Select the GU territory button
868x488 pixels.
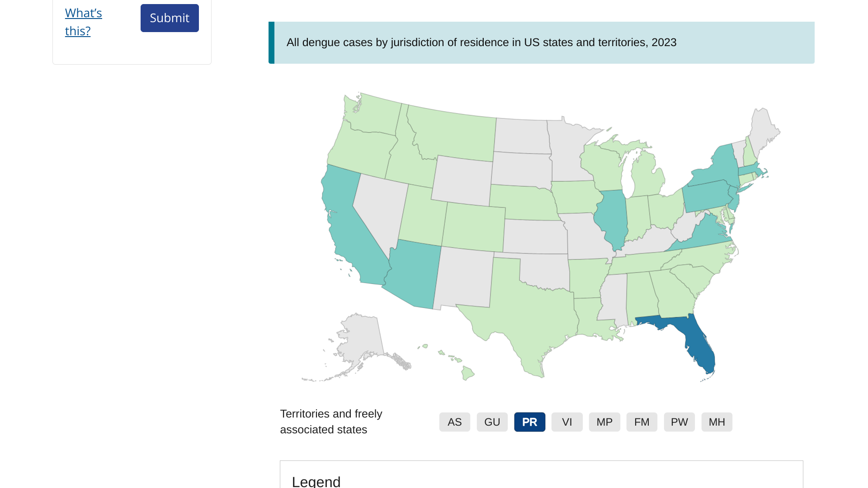coord(492,422)
